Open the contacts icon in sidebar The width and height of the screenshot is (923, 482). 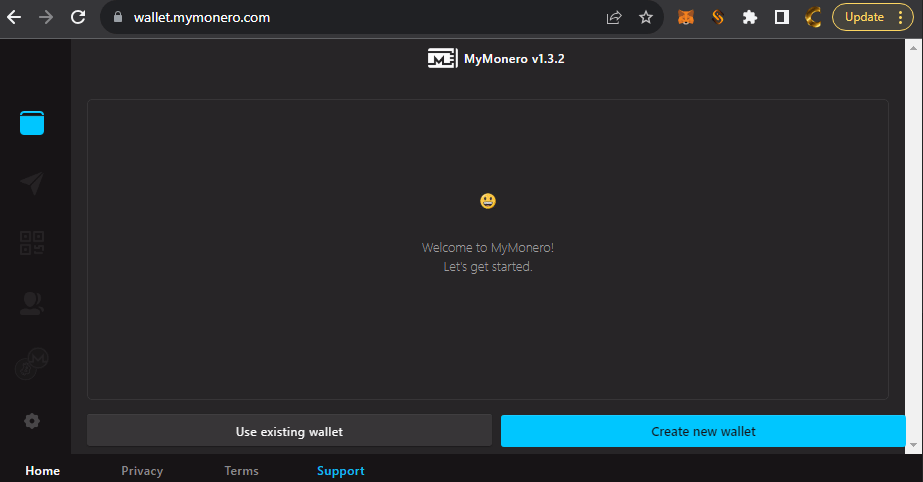[32, 303]
